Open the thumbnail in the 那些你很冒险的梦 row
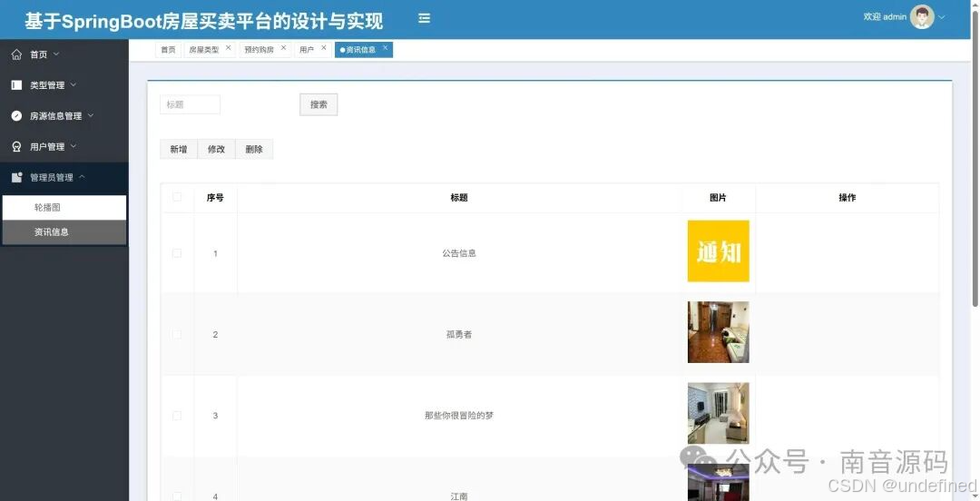The width and height of the screenshot is (980, 501). coord(718,414)
